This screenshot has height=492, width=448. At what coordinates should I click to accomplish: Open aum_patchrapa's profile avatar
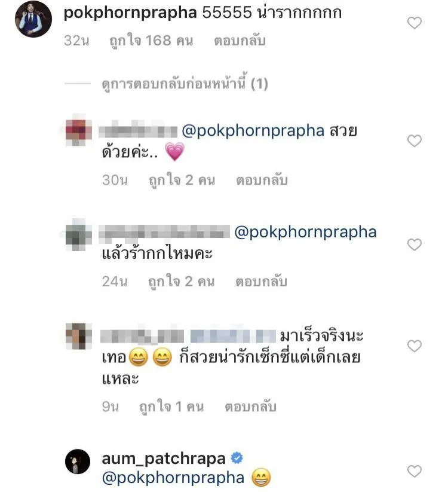[78, 462]
